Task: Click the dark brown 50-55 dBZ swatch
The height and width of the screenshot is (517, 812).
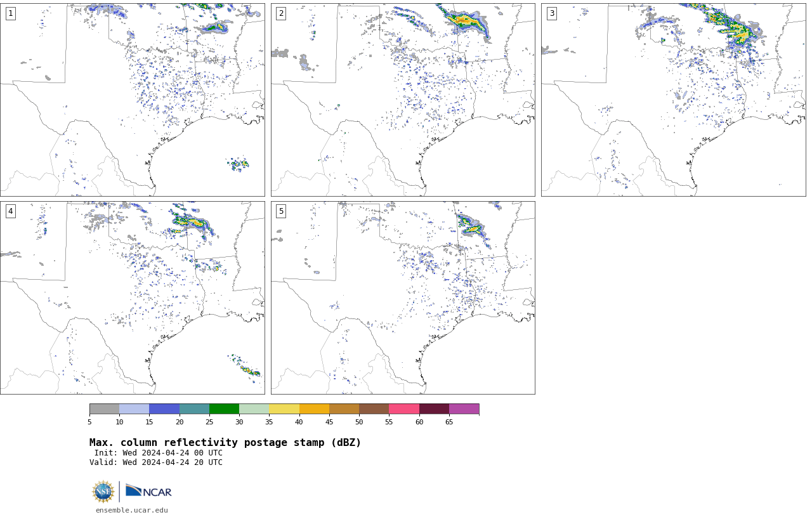Action: click(x=374, y=409)
